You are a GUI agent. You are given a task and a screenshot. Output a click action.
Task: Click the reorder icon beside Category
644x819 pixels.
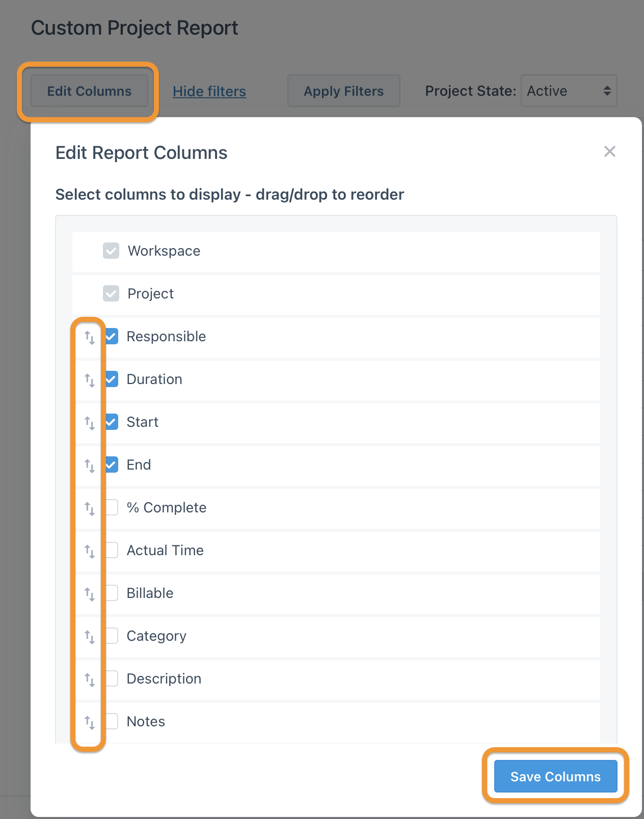tap(90, 636)
